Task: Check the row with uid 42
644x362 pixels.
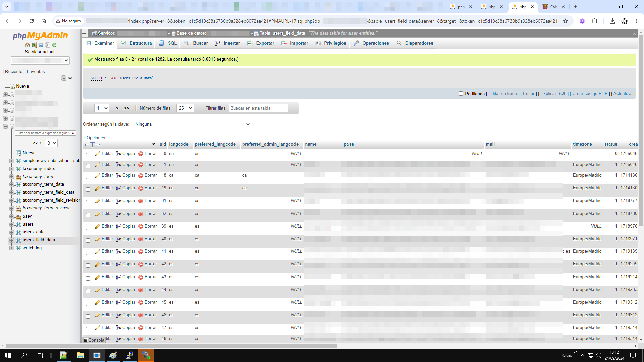Action: (x=88, y=265)
